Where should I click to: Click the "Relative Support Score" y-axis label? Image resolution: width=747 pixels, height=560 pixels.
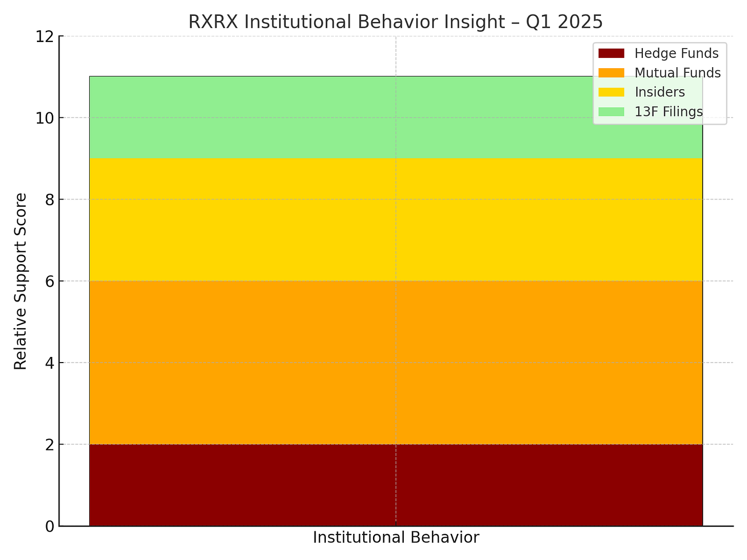[21, 281]
